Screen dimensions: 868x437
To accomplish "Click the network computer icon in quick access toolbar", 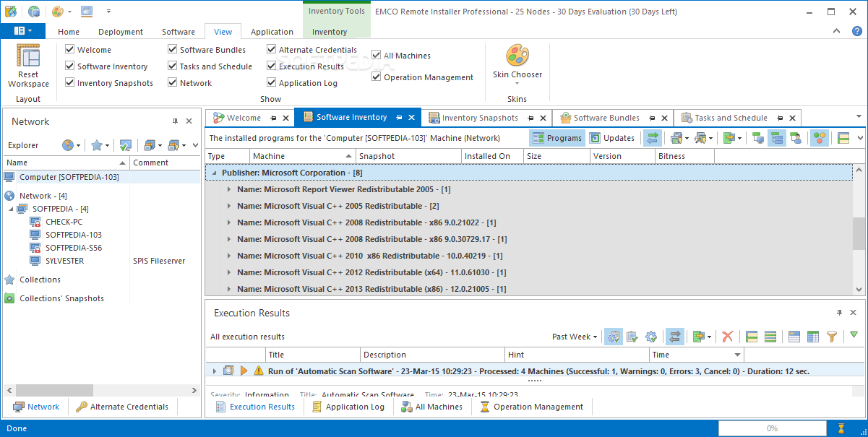I will click(34, 12).
